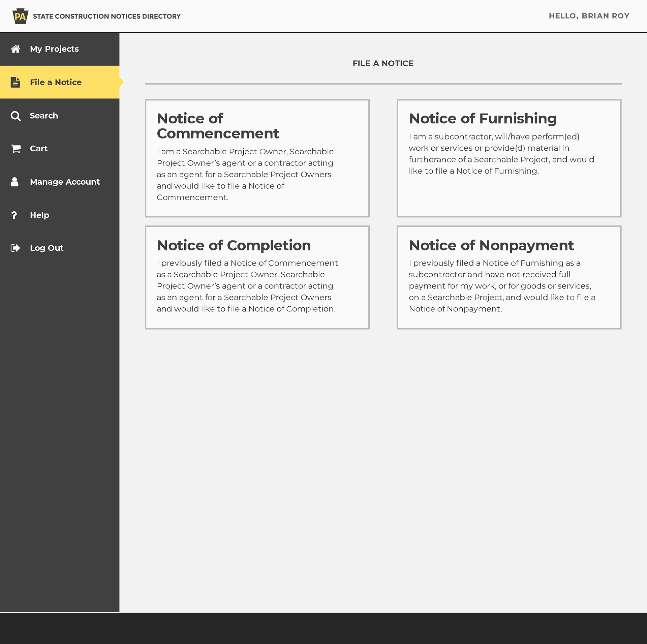647x644 pixels.
Task: Select the Notice of Completion card
Action: (x=257, y=277)
